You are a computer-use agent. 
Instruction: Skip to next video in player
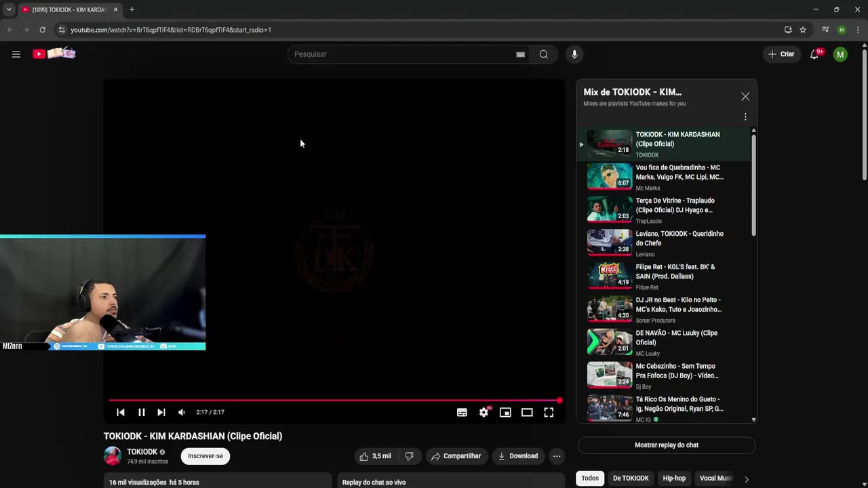pos(161,412)
